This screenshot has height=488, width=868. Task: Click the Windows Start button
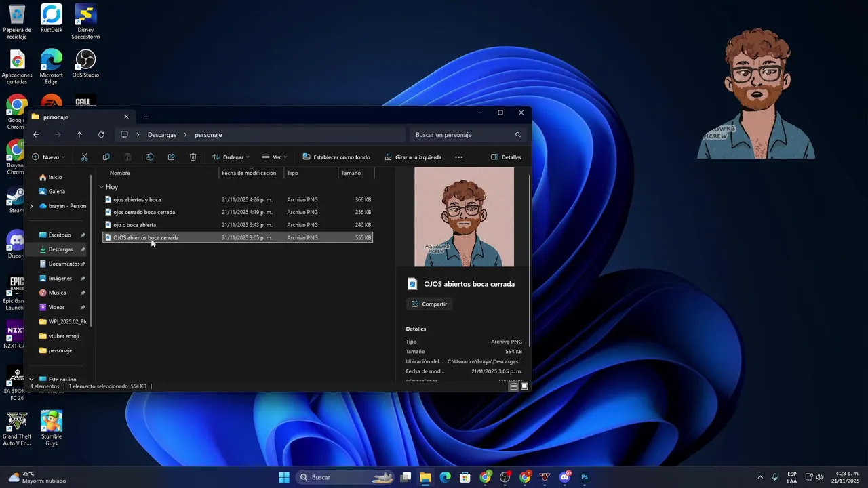pyautogui.click(x=284, y=477)
